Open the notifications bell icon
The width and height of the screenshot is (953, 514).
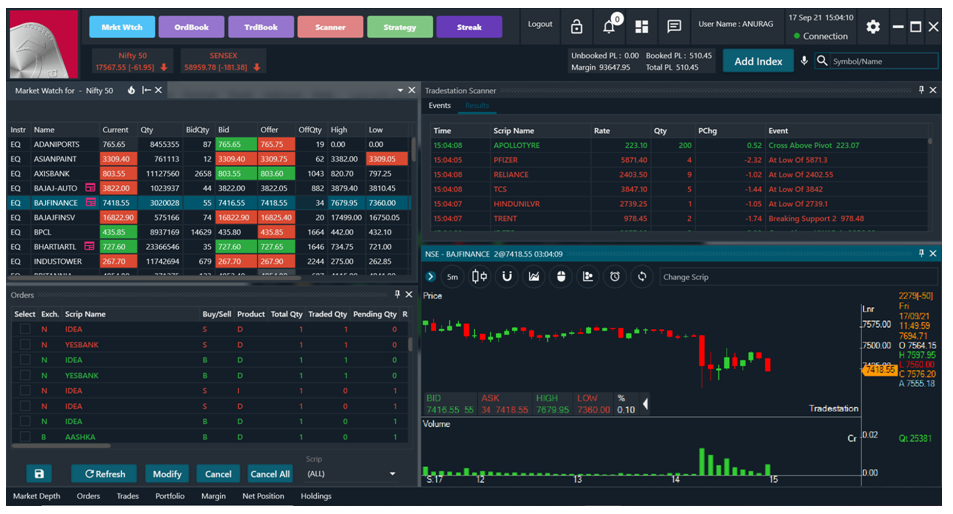(609, 27)
